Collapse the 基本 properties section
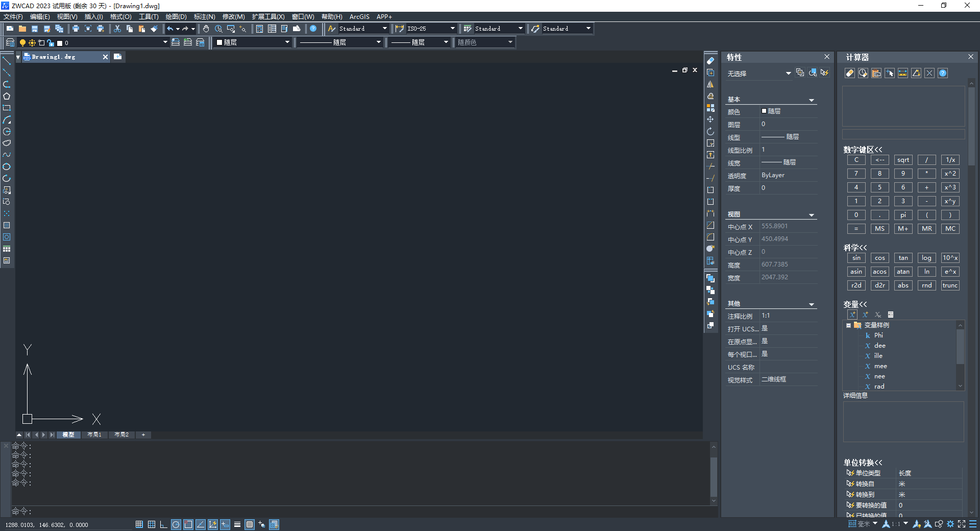The width and height of the screenshot is (980, 531). [812, 100]
